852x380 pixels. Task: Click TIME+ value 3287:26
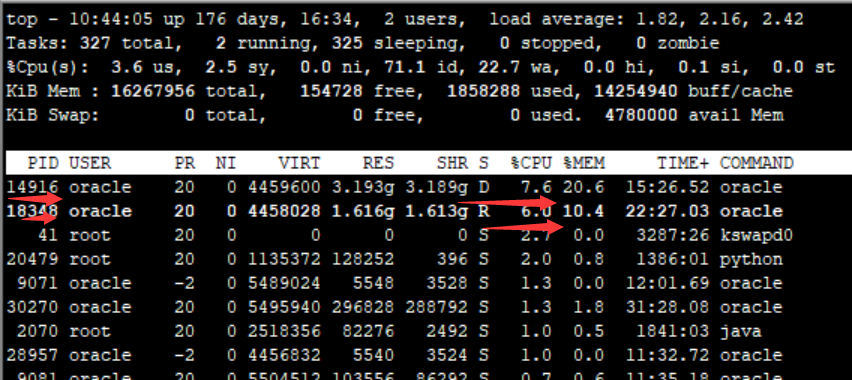pyautogui.click(x=673, y=235)
